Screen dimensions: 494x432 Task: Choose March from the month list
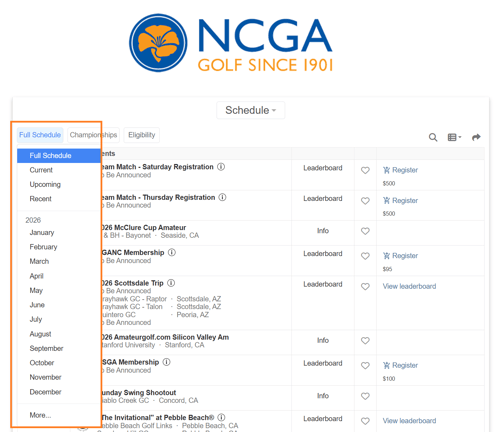[x=39, y=261]
